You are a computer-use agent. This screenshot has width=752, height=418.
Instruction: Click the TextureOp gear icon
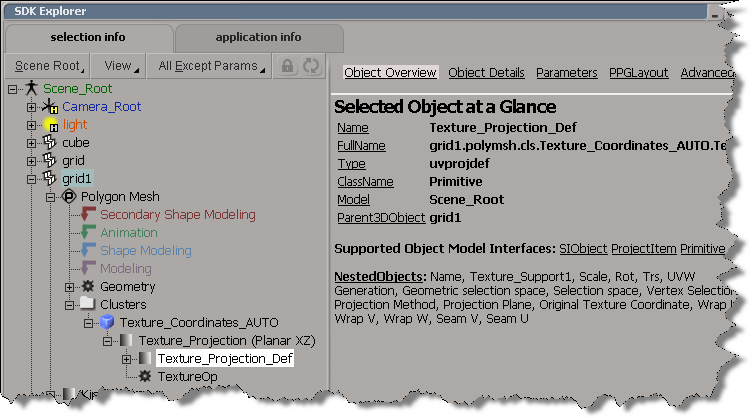coord(145,376)
